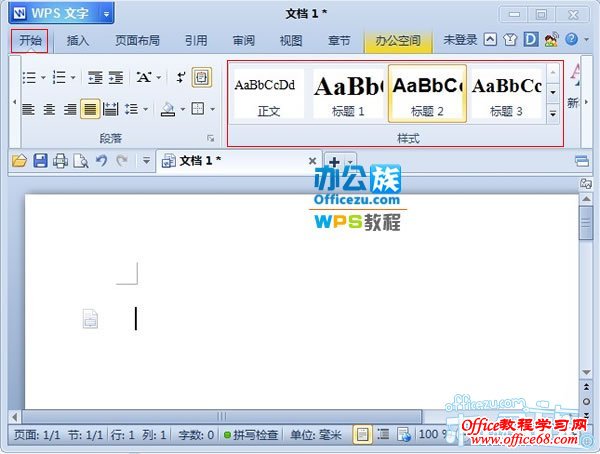Open the help question mark icon
Image resolution: width=600 pixels, height=454 pixels.
[x=571, y=39]
